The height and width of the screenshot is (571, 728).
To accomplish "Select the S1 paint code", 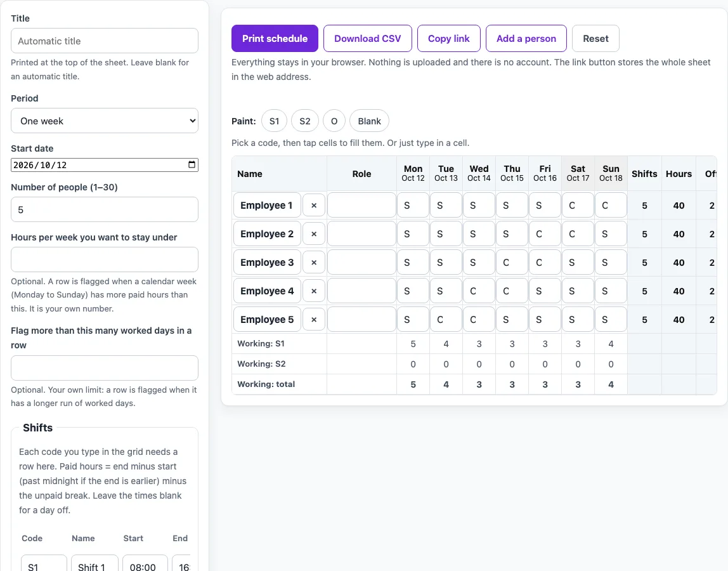I will point(275,121).
